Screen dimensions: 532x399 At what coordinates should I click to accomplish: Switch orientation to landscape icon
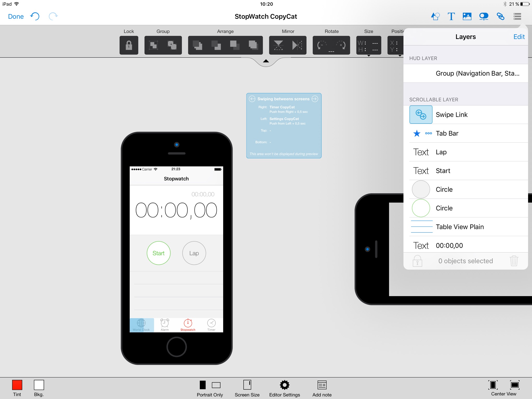(216, 385)
